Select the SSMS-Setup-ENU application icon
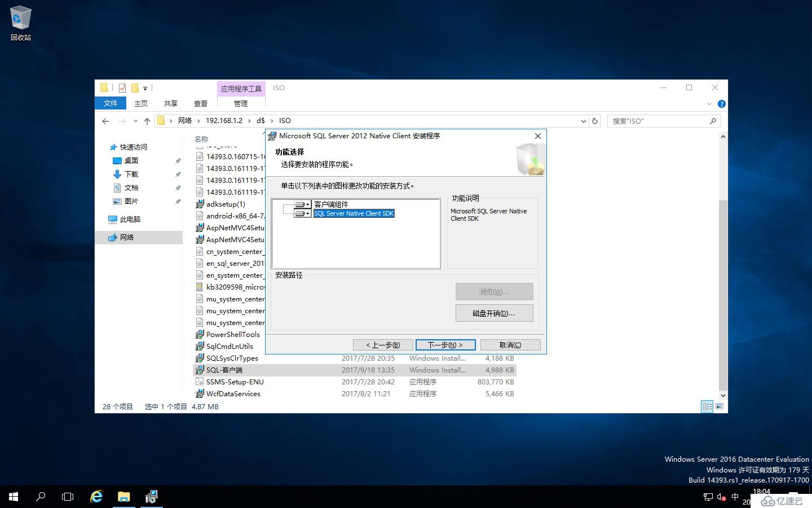812x508 pixels. tap(200, 382)
